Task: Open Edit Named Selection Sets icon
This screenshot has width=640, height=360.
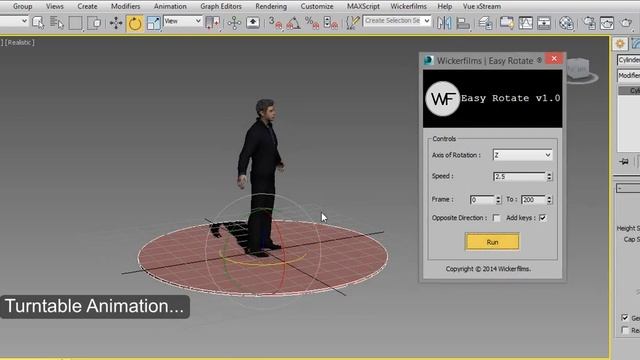Action: click(x=352, y=23)
